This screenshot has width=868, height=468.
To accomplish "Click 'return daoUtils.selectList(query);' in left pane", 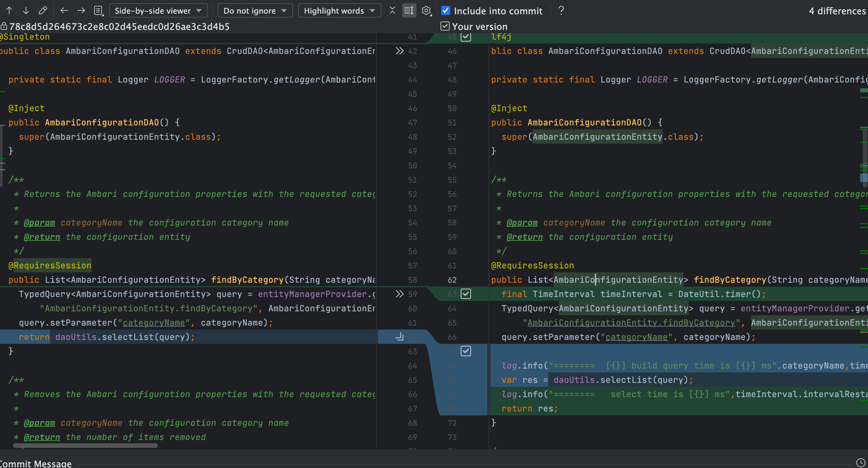I will click(x=107, y=337).
